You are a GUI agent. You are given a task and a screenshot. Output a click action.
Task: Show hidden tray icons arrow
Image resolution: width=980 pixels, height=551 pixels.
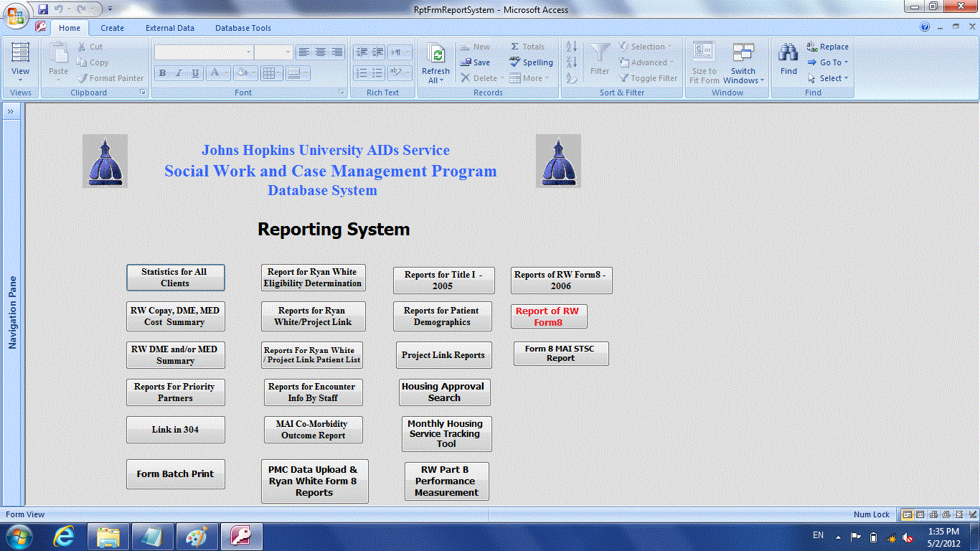pos(838,537)
